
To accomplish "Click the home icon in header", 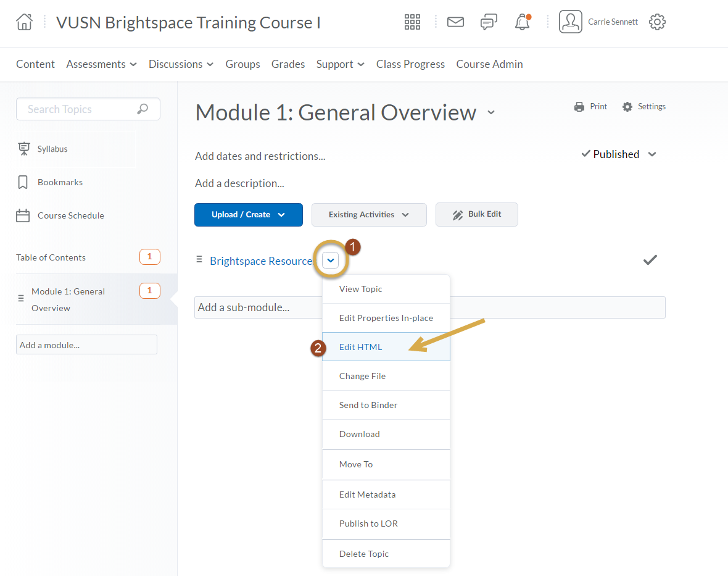I will click(24, 22).
